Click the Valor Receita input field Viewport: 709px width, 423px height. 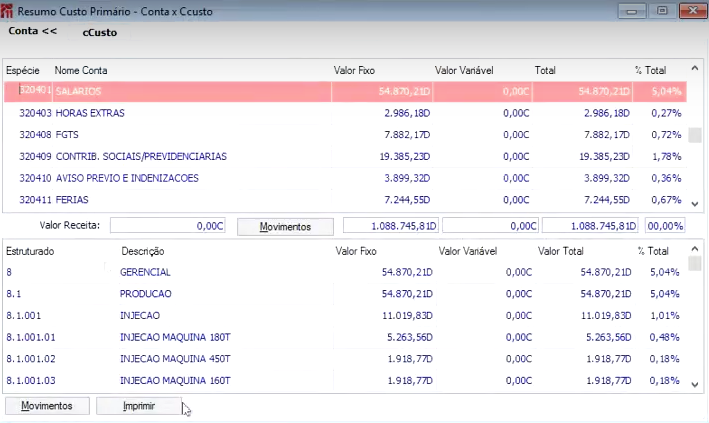tap(168, 226)
